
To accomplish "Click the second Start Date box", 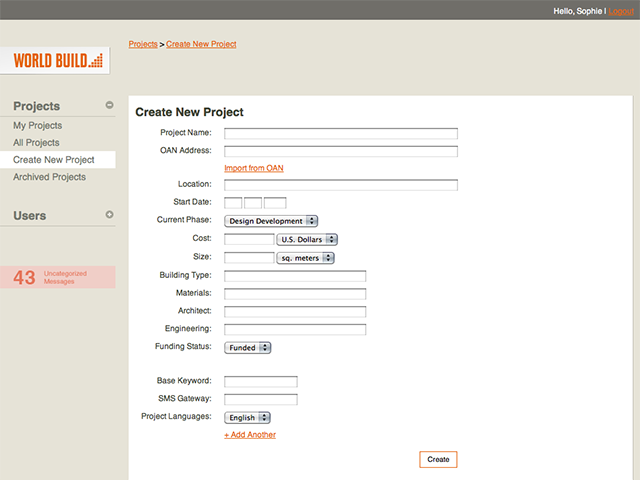I will pyautogui.click(x=253, y=203).
